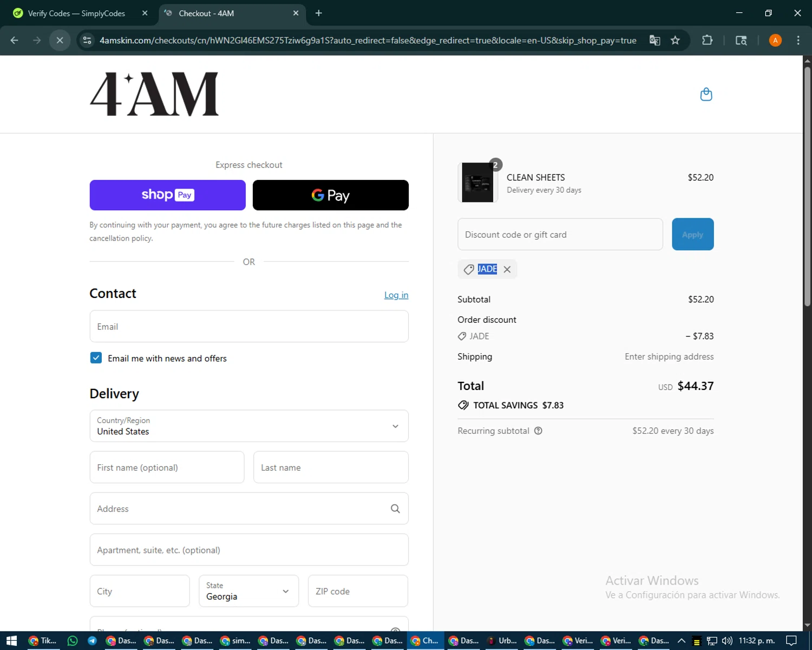The image size is (812, 650).
Task: Click 'Delivery every 30 days' text
Action: click(x=544, y=190)
